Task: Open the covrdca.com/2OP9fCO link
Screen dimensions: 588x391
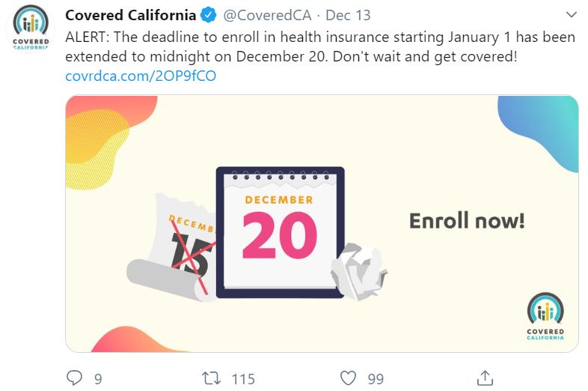Action: (x=141, y=76)
